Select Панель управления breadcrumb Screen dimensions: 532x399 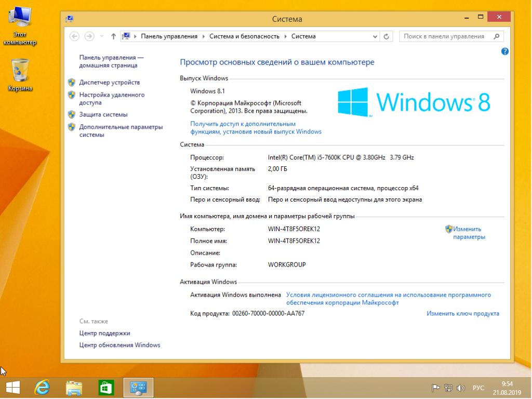point(169,36)
